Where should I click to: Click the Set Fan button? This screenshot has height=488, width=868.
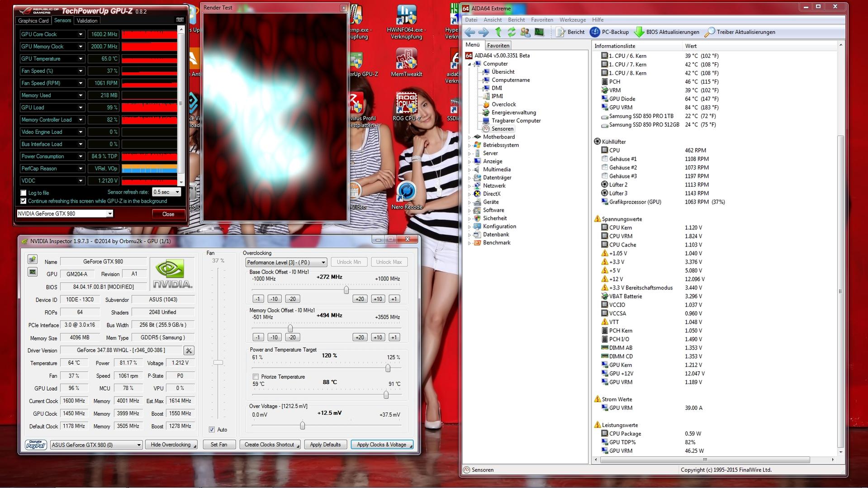[219, 445]
